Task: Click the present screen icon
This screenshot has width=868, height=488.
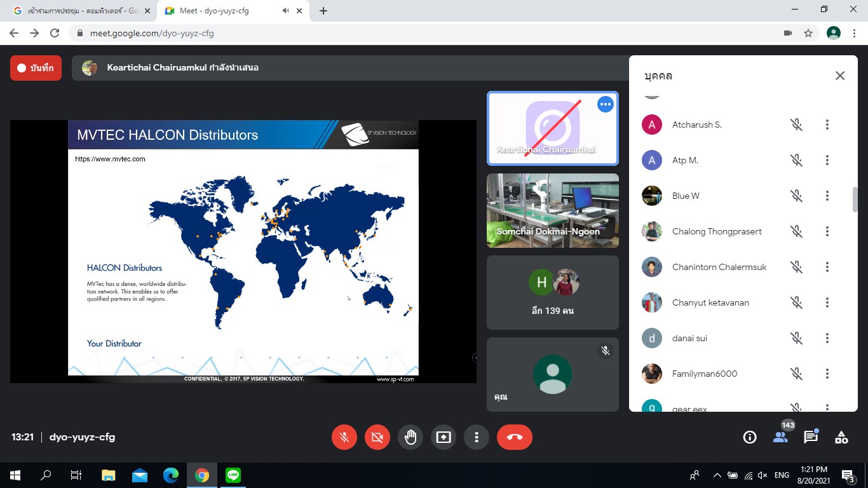Action: click(444, 437)
